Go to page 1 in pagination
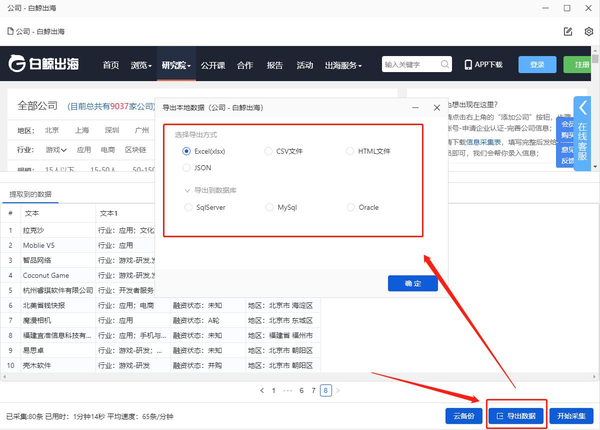 pyautogui.click(x=274, y=391)
